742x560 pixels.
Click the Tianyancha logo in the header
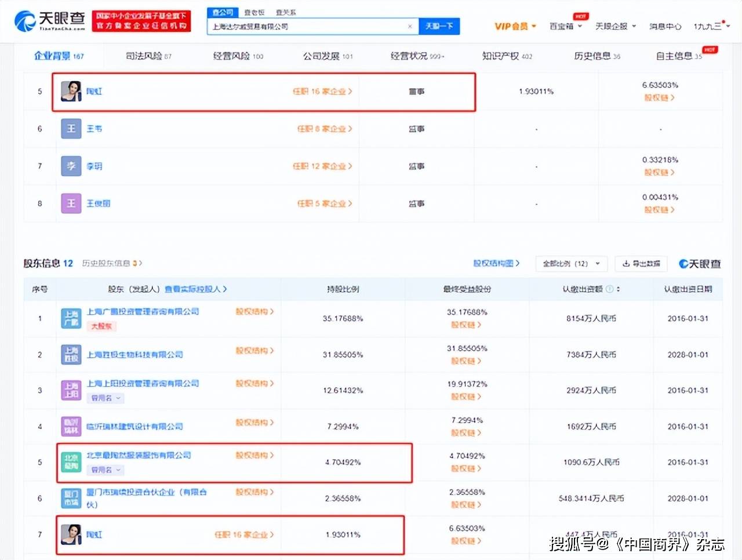[x=50, y=21]
